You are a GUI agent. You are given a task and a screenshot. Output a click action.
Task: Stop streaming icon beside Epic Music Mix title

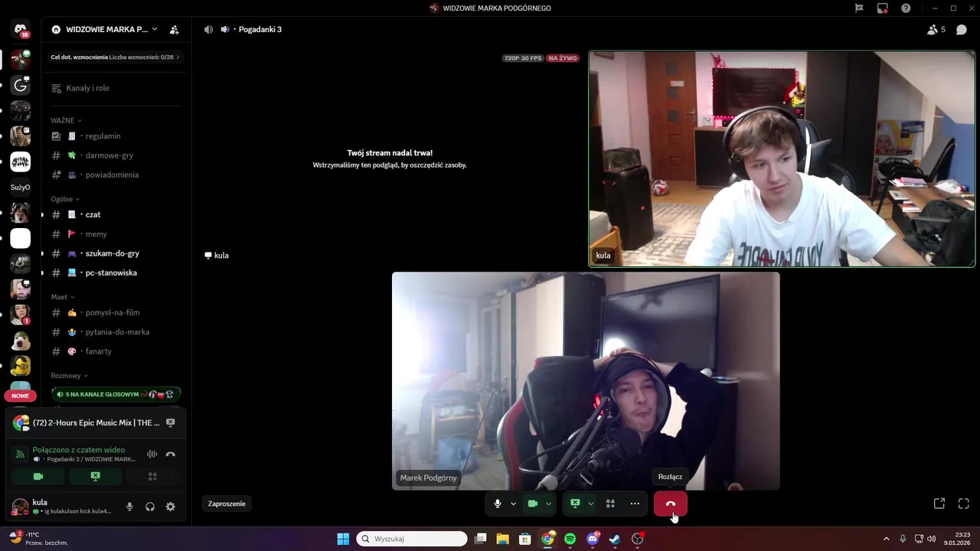(x=171, y=422)
